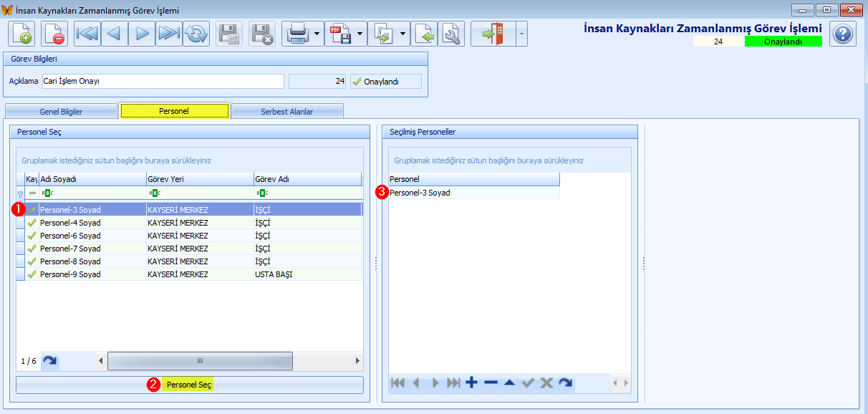Viewport: 868px width, 414px height.
Task: Open the dropdown arrow beside the exit door
Action: 521,34
